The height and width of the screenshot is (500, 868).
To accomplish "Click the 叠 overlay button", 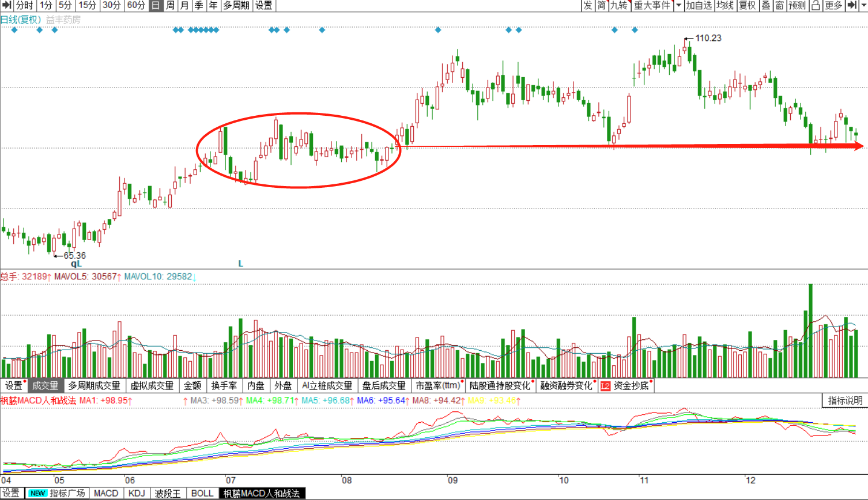I will click(766, 5).
